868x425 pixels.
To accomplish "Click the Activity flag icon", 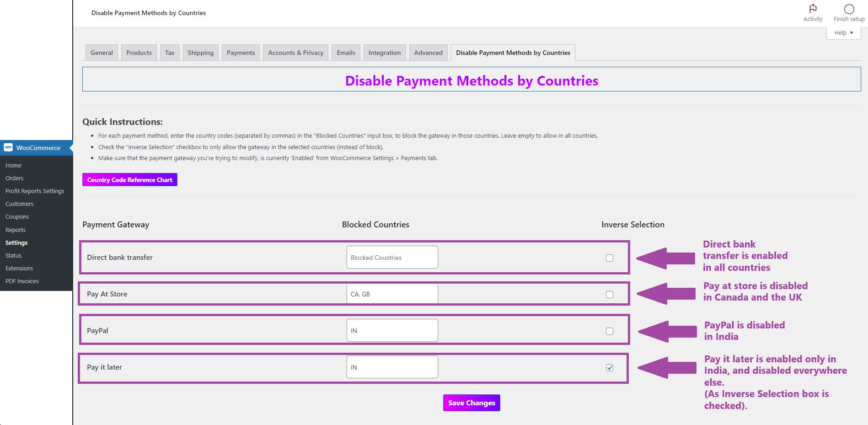I will pos(813,9).
